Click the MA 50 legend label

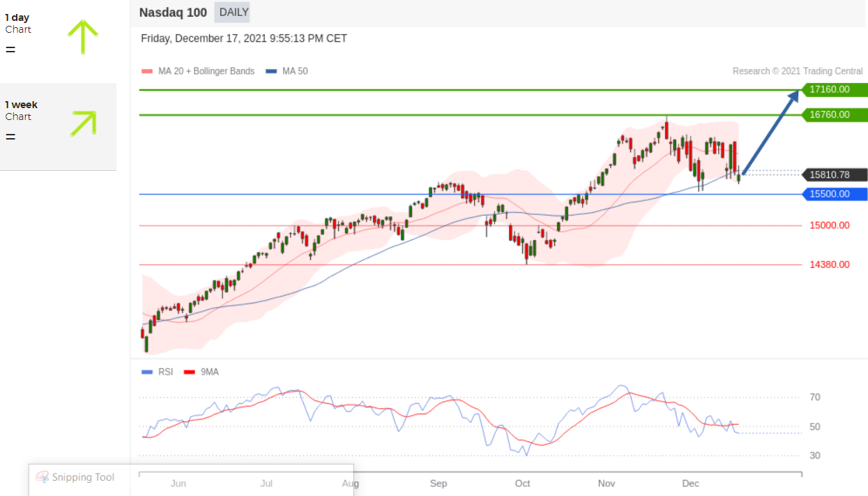294,71
